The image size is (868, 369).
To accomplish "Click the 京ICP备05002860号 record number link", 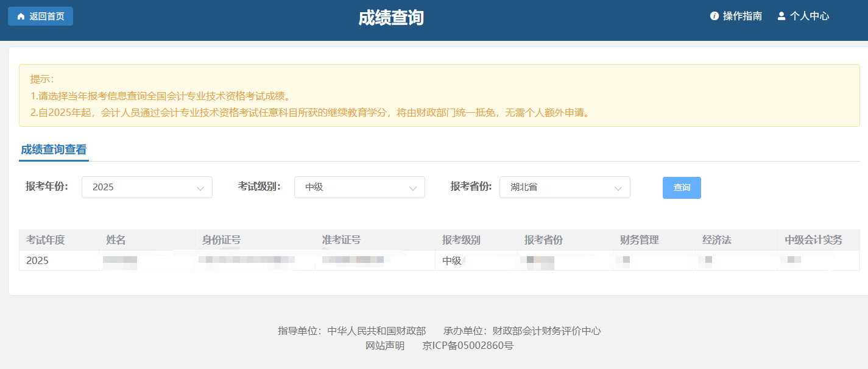I will pyautogui.click(x=468, y=346).
